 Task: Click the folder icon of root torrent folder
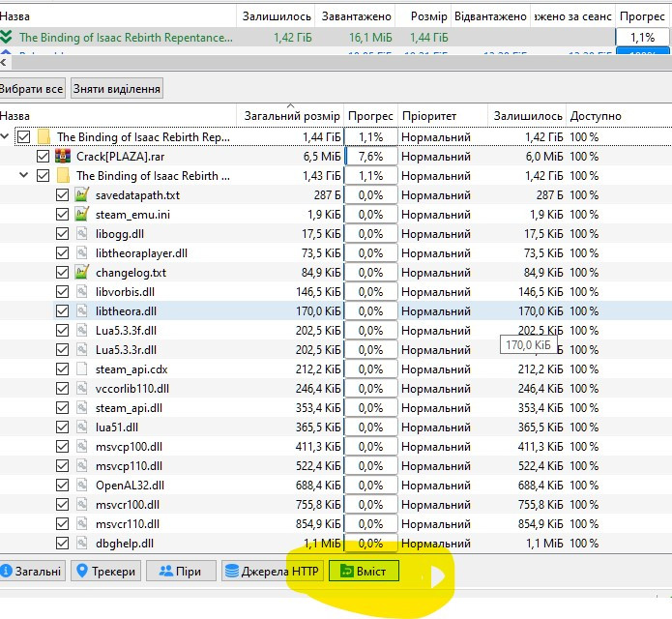point(44,137)
